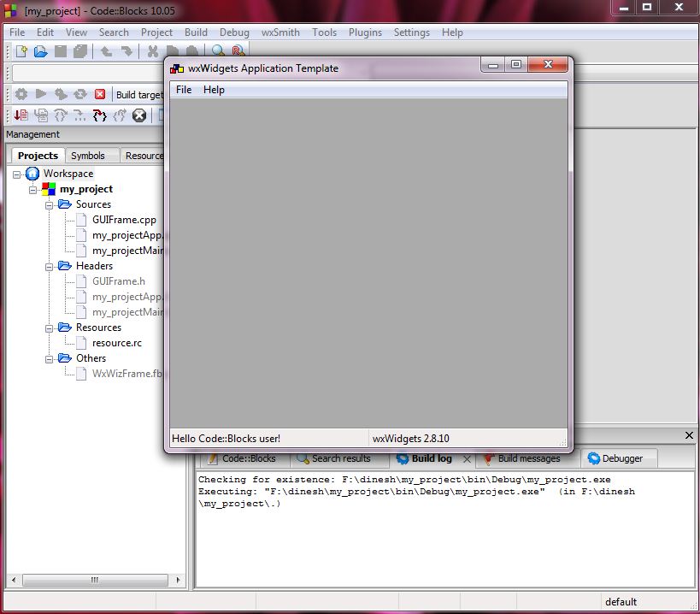Open the wxSmith menu
Screen dimensions: 700x614
279,32
